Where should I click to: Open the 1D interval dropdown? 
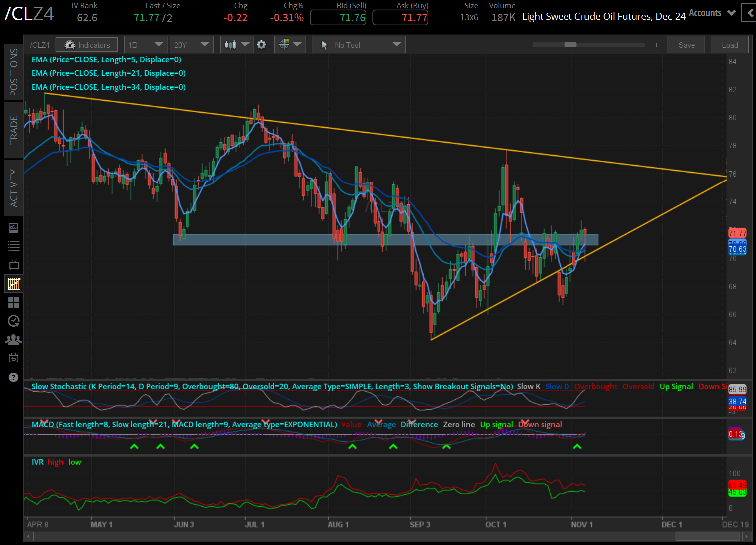[x=146, y=45]
